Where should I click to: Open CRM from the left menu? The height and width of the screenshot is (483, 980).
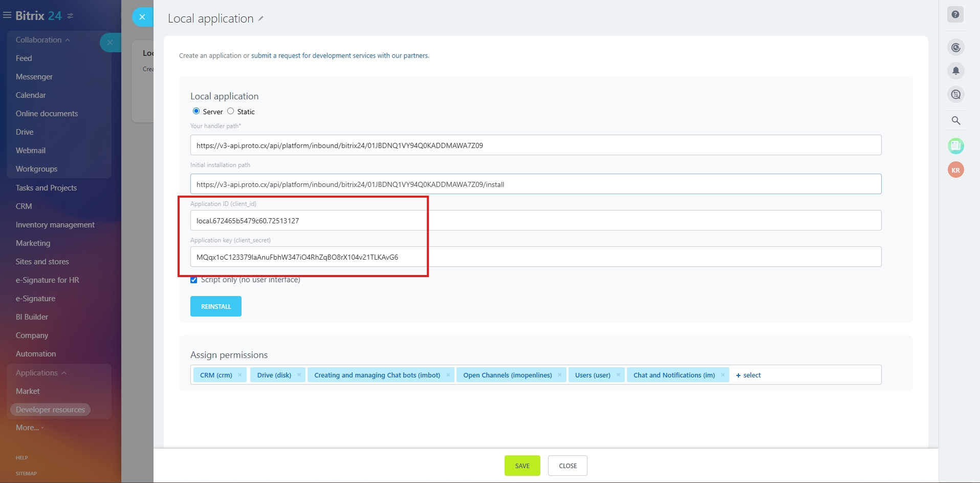point(24,206)
